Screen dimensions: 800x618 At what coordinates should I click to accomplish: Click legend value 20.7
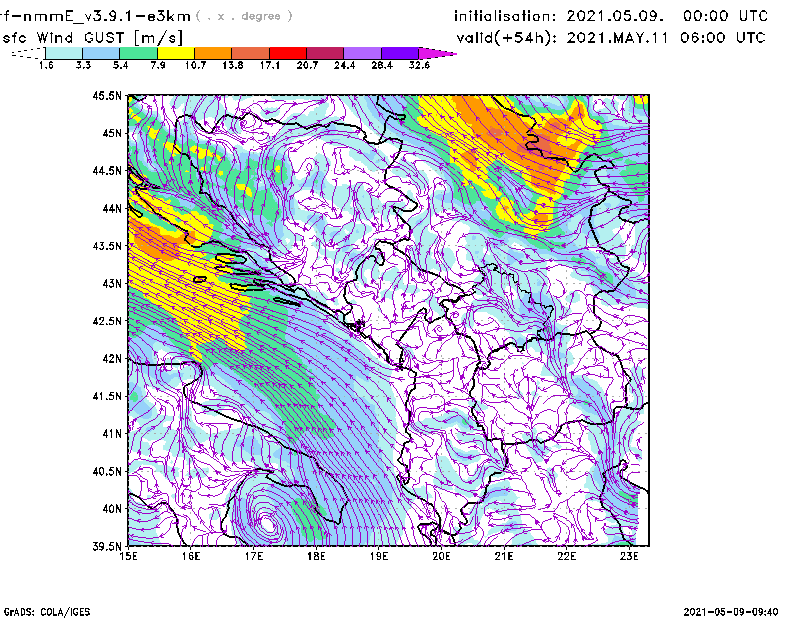(x=307, y=65)
